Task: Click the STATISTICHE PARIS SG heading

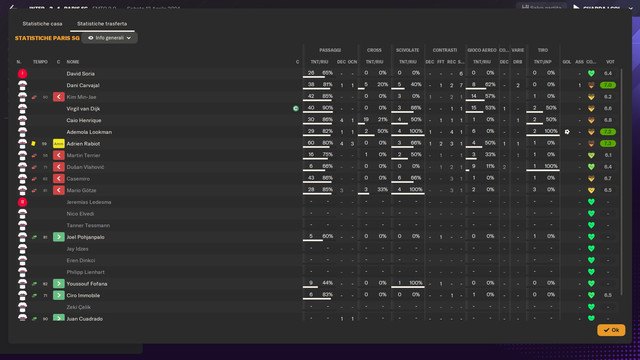Action: (47, 38)
